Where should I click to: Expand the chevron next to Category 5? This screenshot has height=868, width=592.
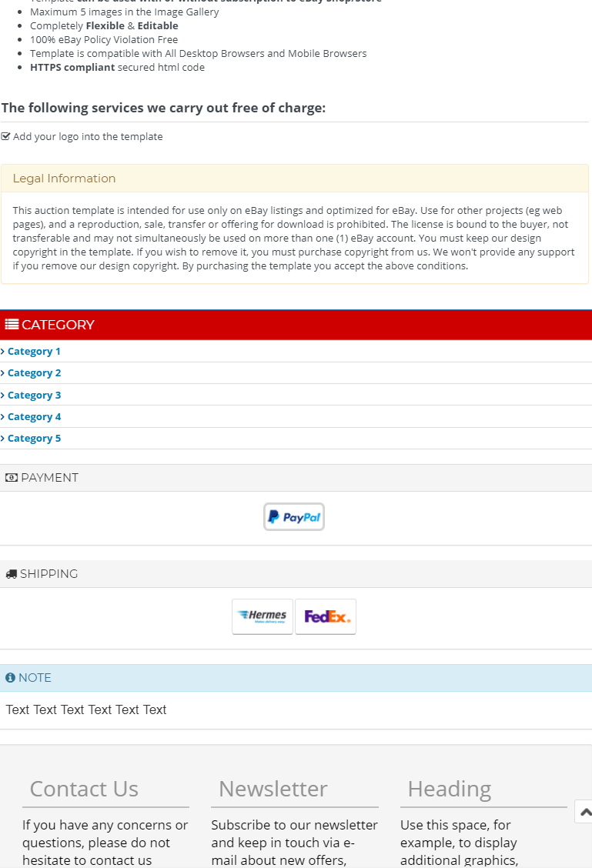3,439
